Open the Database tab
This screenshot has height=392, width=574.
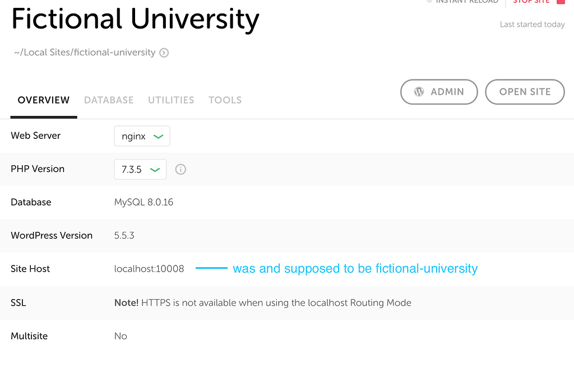pyautogui.click(x=109, y=100)
